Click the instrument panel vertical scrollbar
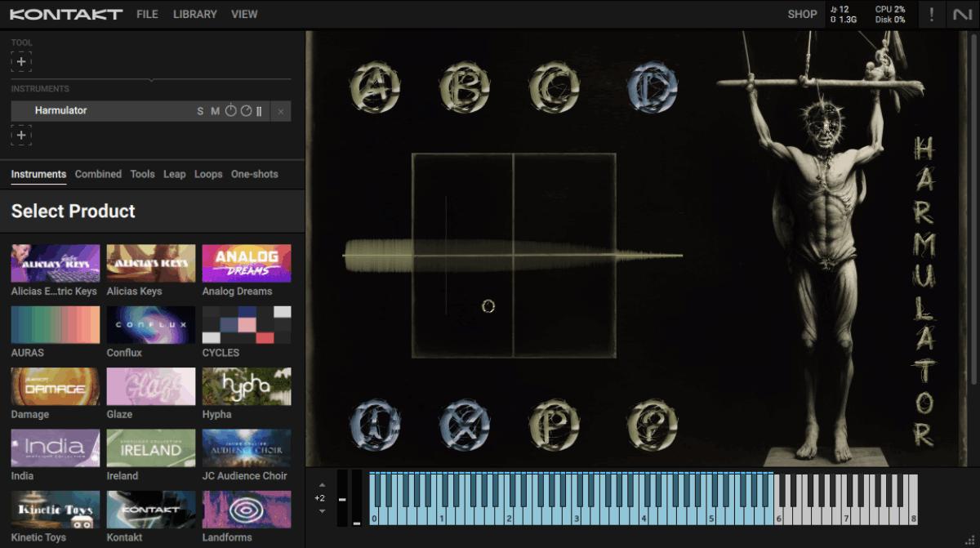 click(973, 208)
